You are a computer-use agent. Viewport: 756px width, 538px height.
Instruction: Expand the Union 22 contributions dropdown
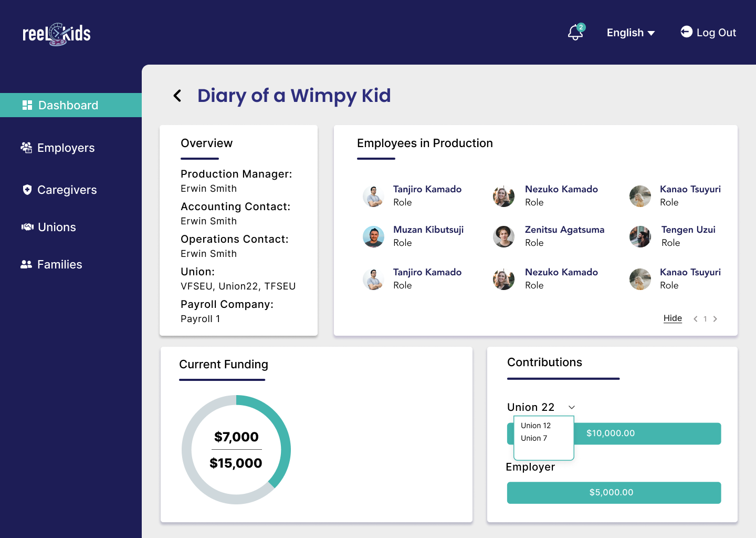pos(571,407)
